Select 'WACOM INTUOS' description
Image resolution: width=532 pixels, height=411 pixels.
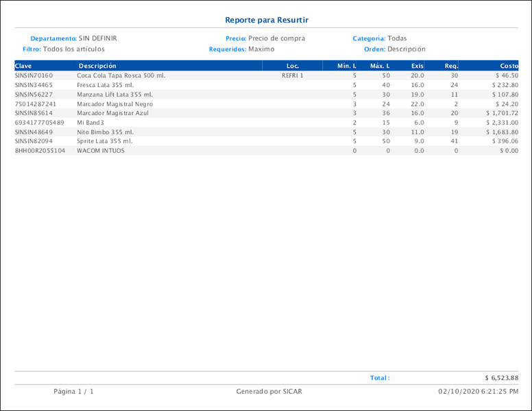(101, 151)
